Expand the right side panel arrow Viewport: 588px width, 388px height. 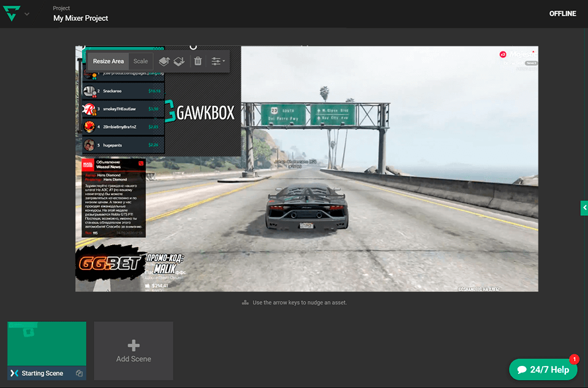click(584, 208)
